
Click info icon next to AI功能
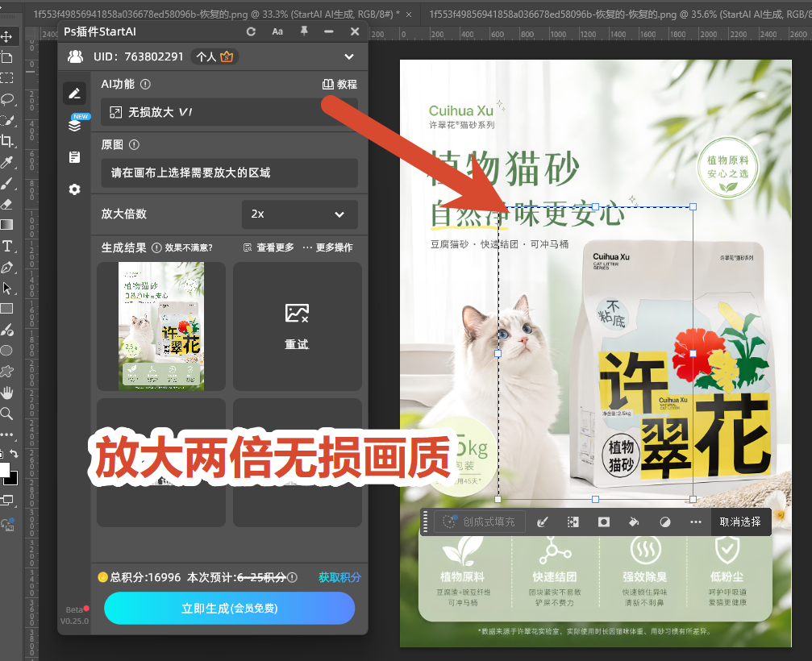[x=145, y=84]
